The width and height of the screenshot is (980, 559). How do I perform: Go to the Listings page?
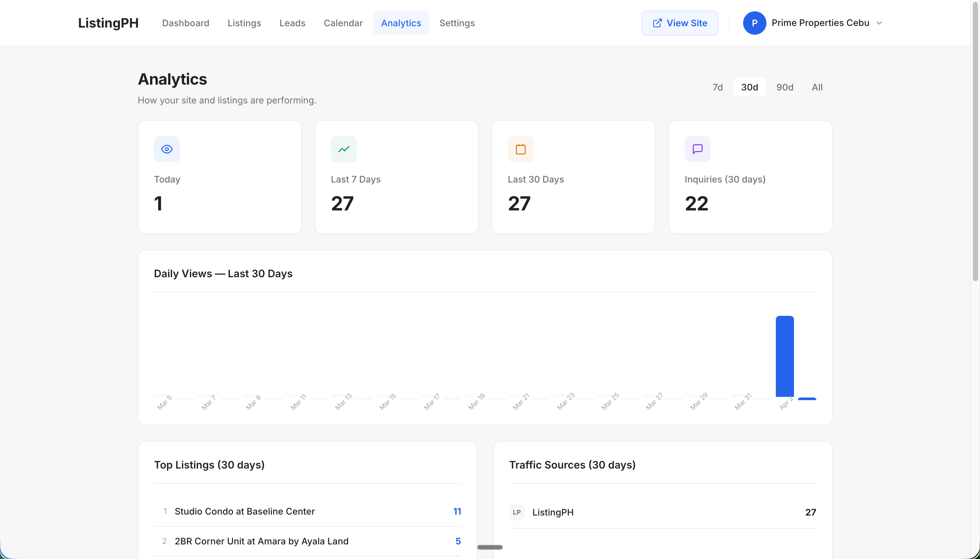[244, 23]
